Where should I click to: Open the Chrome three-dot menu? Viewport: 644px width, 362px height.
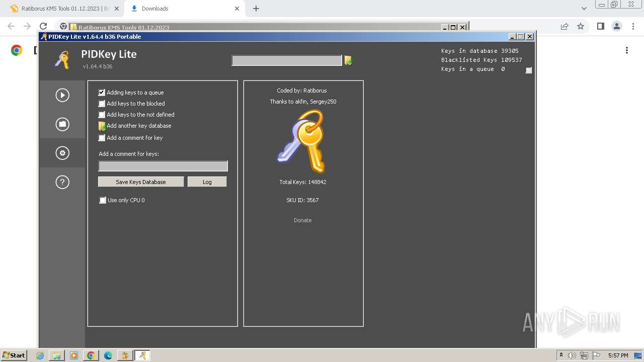pyautogui.click(x=633, y=26)
